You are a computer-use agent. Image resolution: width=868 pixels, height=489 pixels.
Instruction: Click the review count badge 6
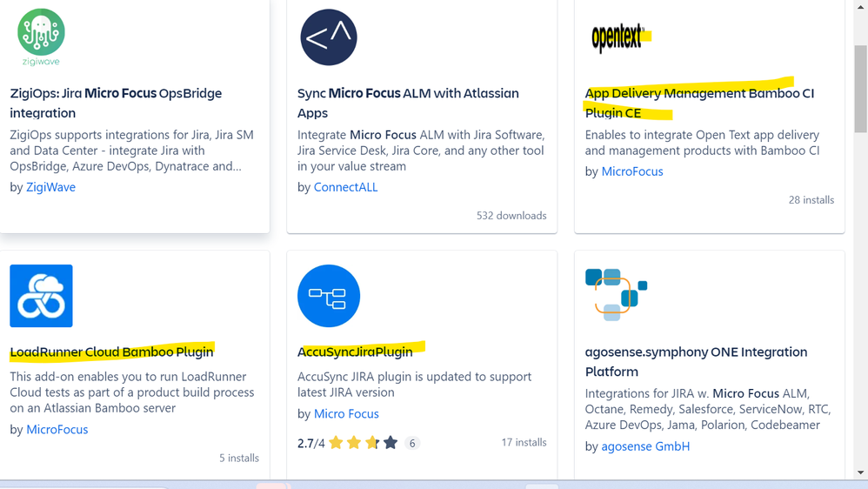412,443
